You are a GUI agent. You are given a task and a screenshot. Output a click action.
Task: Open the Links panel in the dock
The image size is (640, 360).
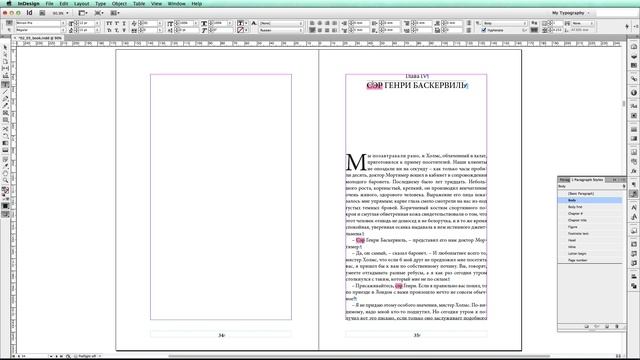(634, 79)
